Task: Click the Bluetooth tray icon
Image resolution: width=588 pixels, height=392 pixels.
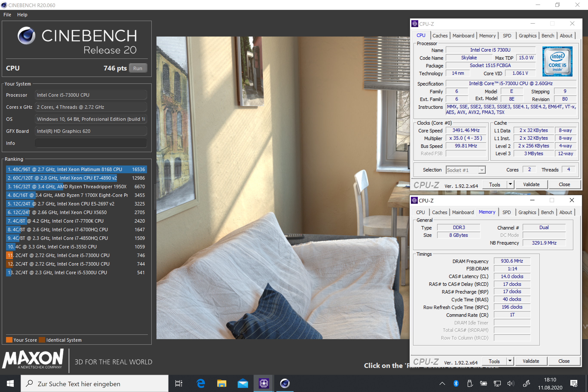Action: 456,383
